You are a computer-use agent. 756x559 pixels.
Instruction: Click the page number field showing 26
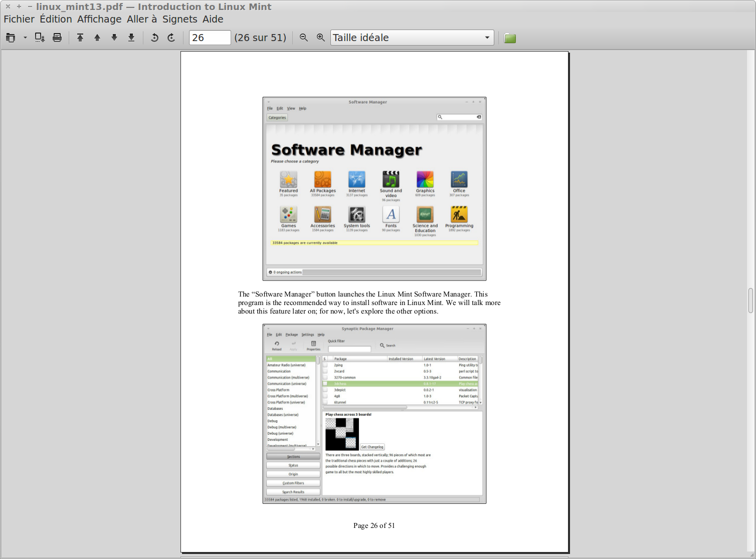(210, 38)
